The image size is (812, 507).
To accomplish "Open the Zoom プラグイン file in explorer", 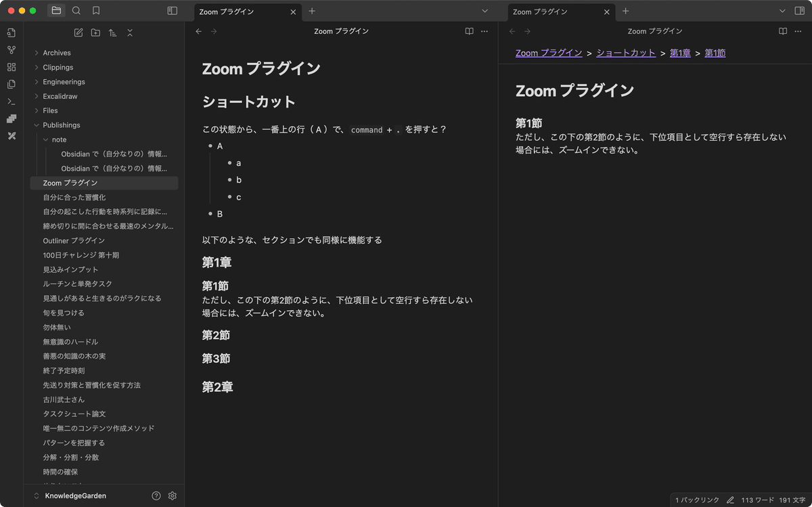I will point(104,183).
